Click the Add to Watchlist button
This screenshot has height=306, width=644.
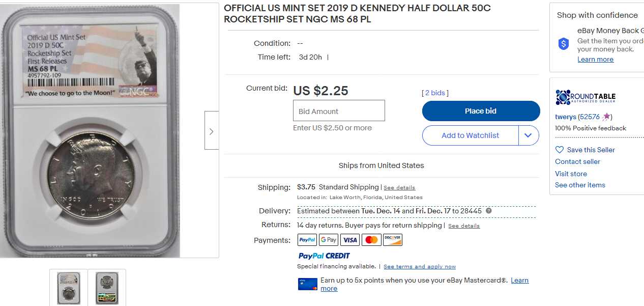point(470,135)
